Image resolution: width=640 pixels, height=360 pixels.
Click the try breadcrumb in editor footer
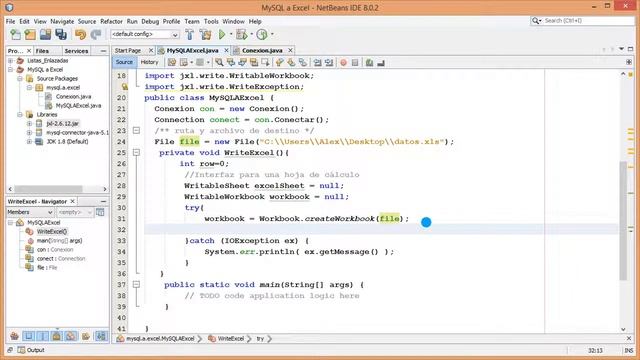pyautogui.click(x=260, y=338)
